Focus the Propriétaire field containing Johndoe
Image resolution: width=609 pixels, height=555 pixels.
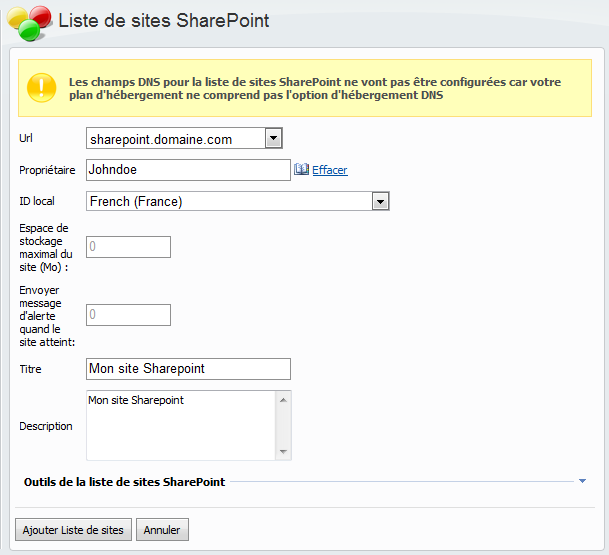188,170
